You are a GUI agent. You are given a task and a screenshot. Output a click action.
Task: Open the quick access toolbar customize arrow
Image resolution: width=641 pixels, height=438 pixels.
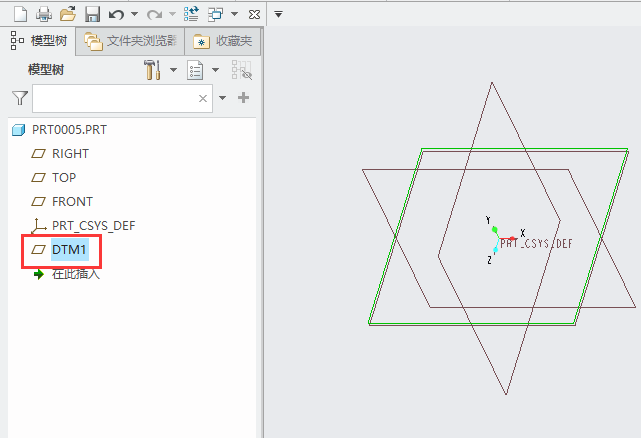(278, 15)
